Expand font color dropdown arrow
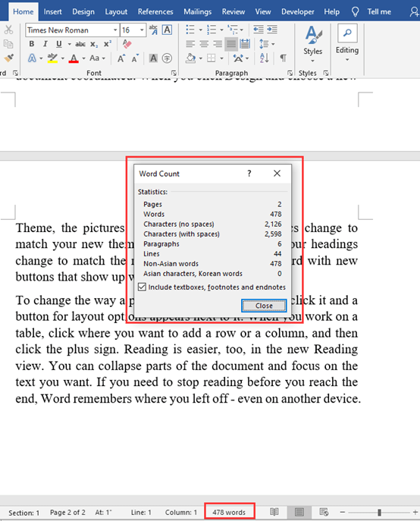The height and width of the screenshot is (521, 420). pyautogui.click(x=83, y=58)
